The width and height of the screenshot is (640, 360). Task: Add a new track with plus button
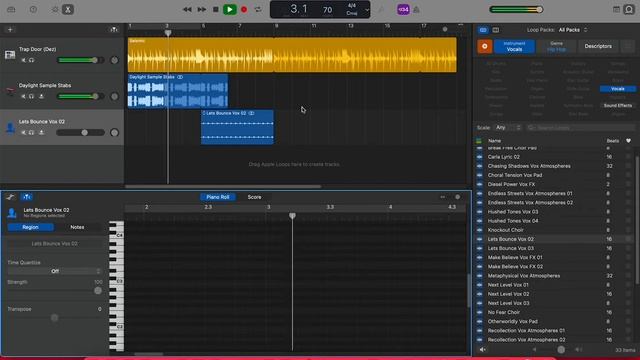[10, 29]
